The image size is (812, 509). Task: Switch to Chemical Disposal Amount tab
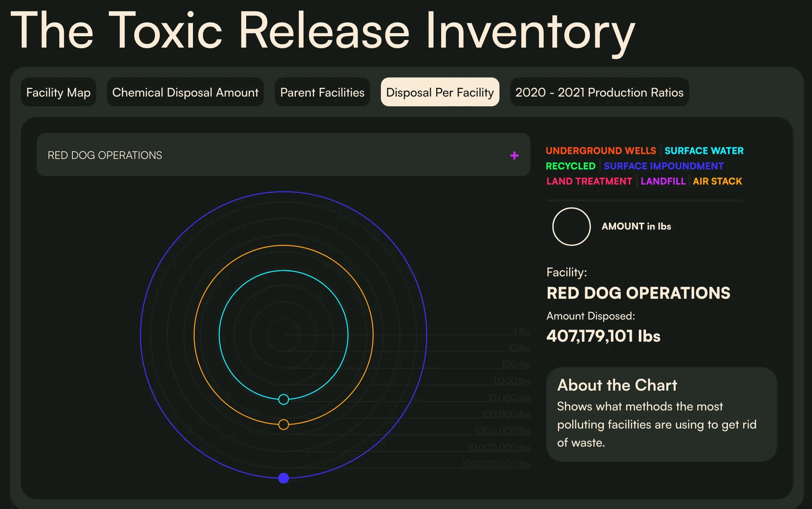pos(185,92)
